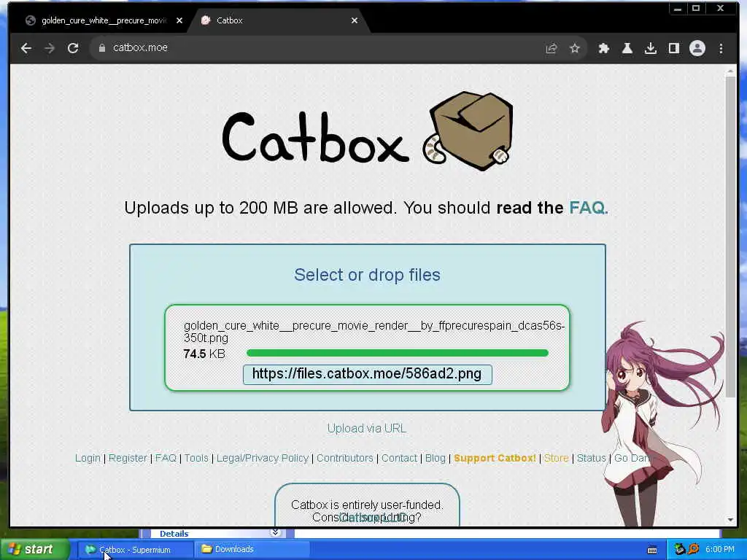
Task: Open the extensions puzzle menu
Action: 603,48
